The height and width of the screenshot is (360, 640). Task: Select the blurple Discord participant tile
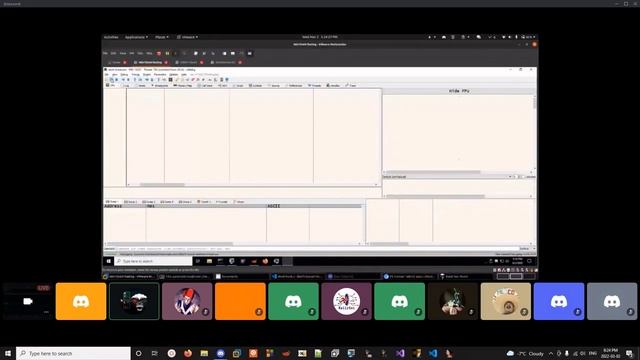pos(559,301)
